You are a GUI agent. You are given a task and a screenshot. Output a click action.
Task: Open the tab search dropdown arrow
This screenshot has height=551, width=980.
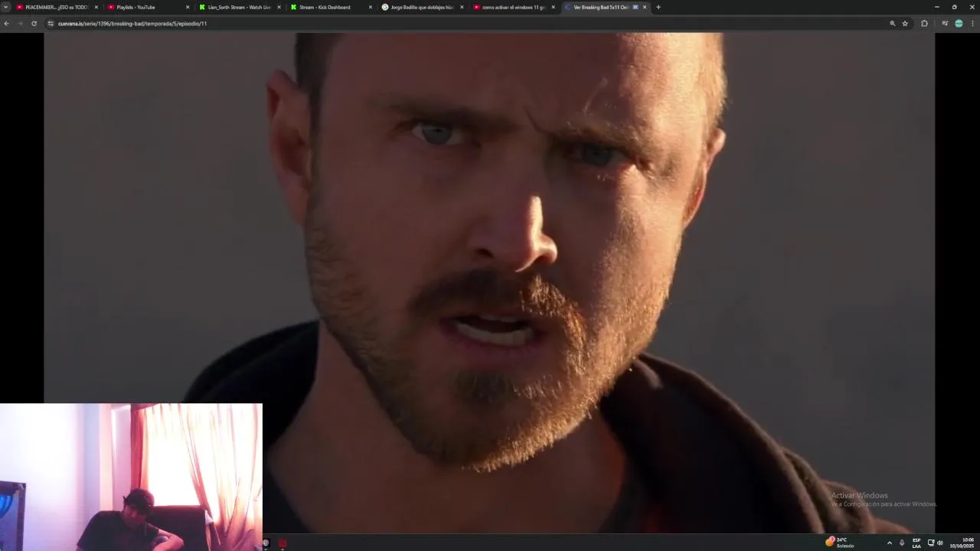6,7
